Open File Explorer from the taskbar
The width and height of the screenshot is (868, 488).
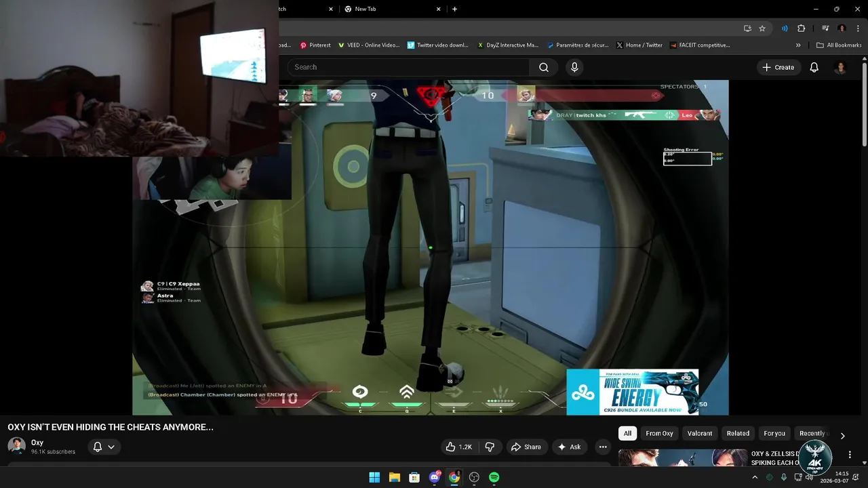click(x=394, y=477)
